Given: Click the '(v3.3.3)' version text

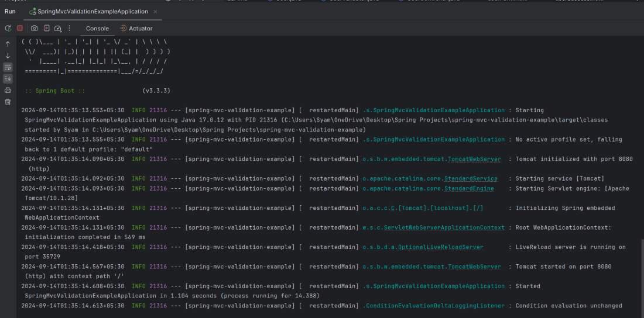Looking at the screenshot, I should tap(156, 91).
